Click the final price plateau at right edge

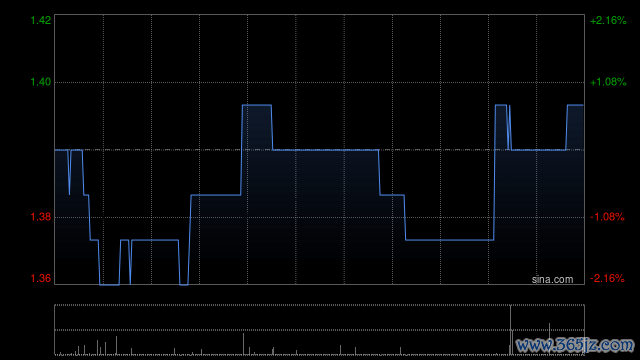coord(575,105)
